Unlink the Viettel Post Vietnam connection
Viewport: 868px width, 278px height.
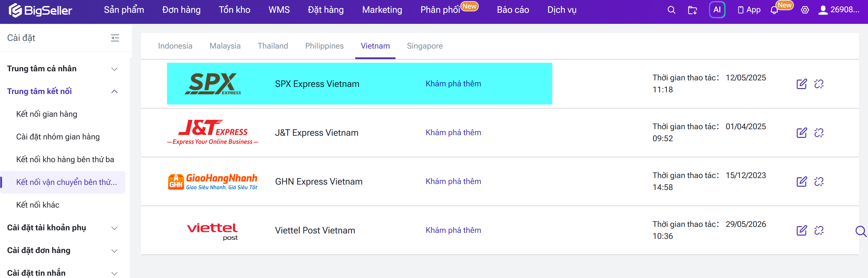coord(819,231)
